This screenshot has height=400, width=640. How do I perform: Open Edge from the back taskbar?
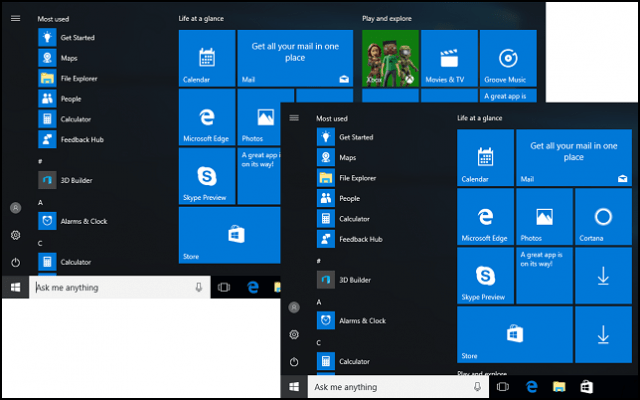[x=253, y=287]
